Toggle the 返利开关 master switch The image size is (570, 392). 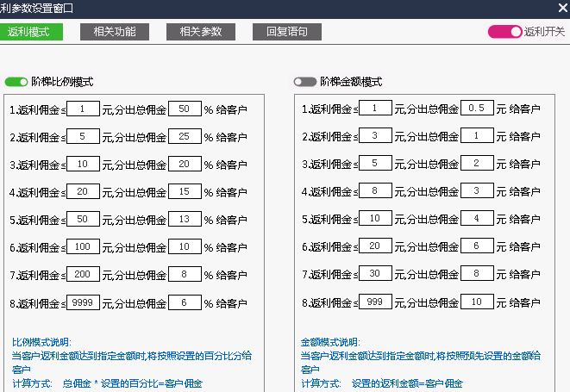coord(505,32)
